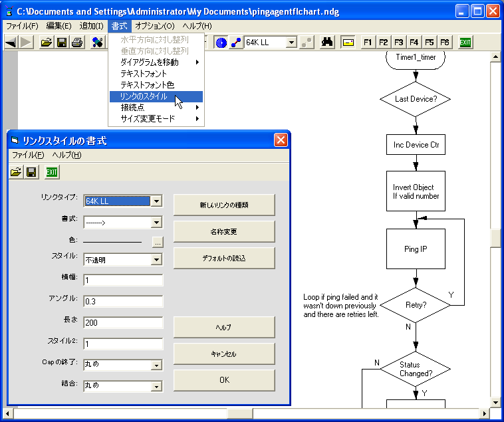Expand the 結合 dropdown

pos(156,386)
